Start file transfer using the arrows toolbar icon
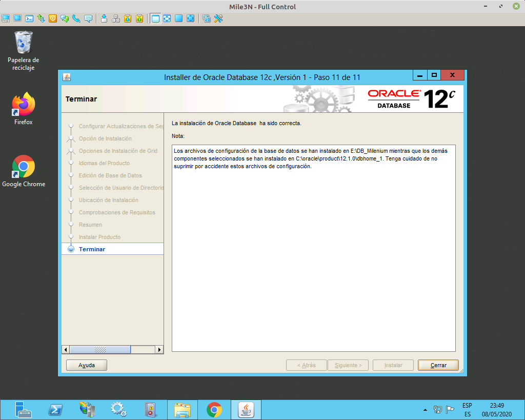Screen dimensions: 525x420 [x=41, y=18]
